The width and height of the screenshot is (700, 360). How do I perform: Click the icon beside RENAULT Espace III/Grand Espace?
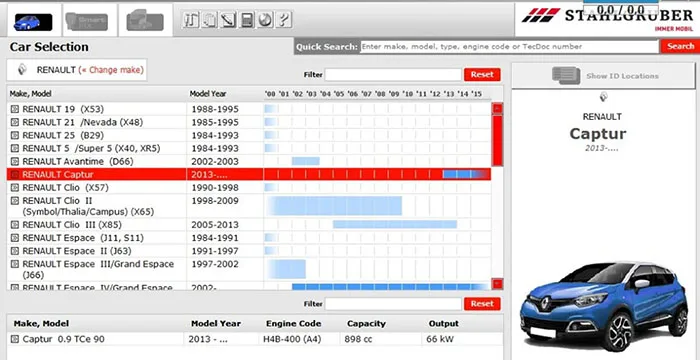pyautogui.click(x=15, y=264)
